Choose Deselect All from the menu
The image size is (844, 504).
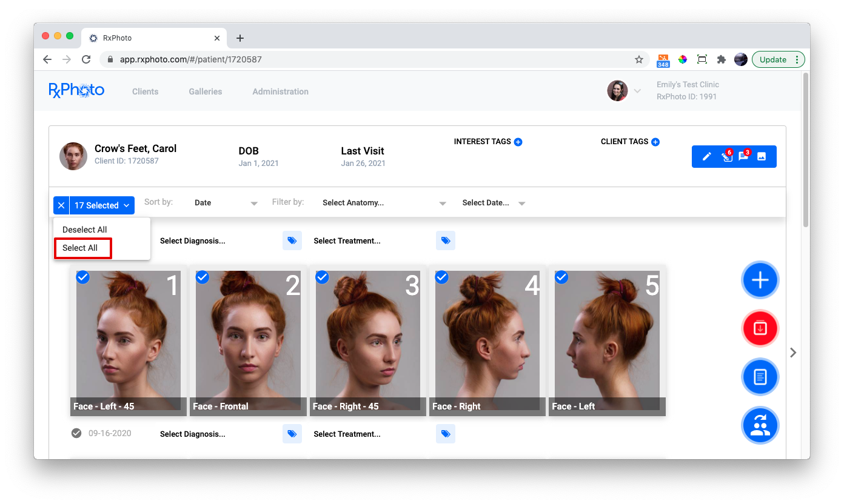(85, 230)
